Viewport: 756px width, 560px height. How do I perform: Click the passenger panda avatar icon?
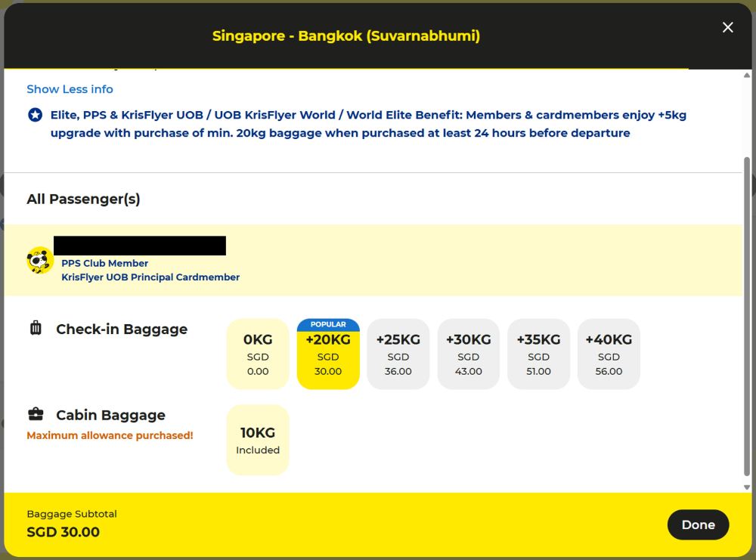tap(39, 261)
